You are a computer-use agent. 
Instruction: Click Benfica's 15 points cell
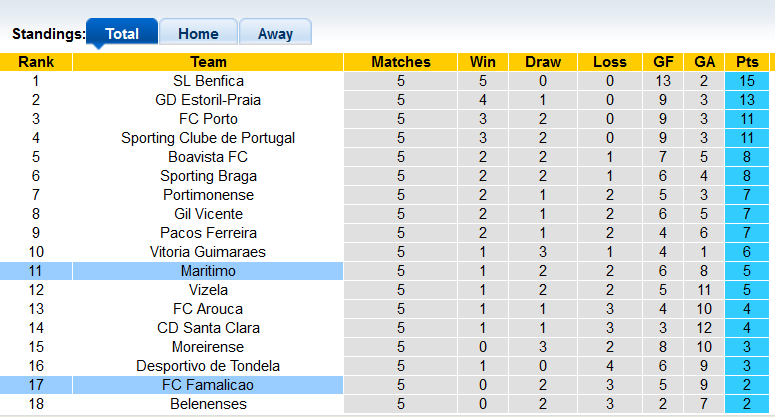(x=747, y=81)
